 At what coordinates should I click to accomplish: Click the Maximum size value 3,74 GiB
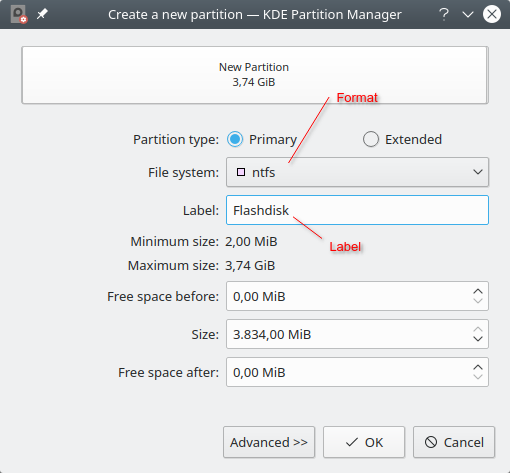pyautogui.click(x=250, y=266)
